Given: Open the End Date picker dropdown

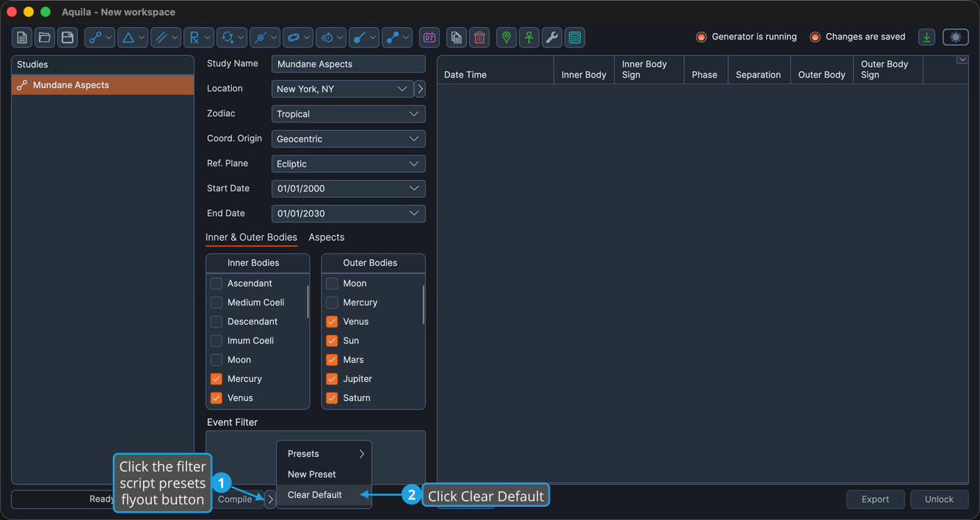Looking at the screenshot, I should (349, 214).
